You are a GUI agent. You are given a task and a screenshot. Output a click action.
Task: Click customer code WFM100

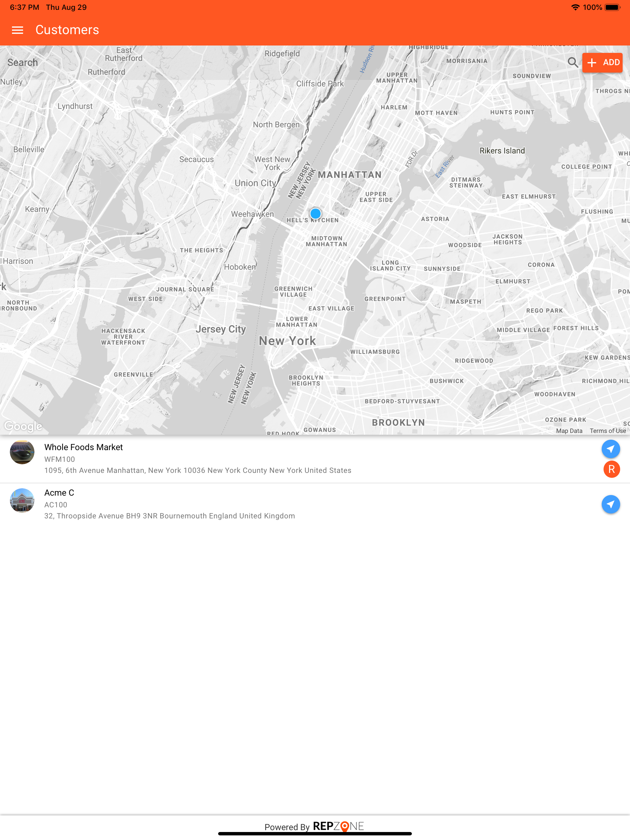coord(60,459)
